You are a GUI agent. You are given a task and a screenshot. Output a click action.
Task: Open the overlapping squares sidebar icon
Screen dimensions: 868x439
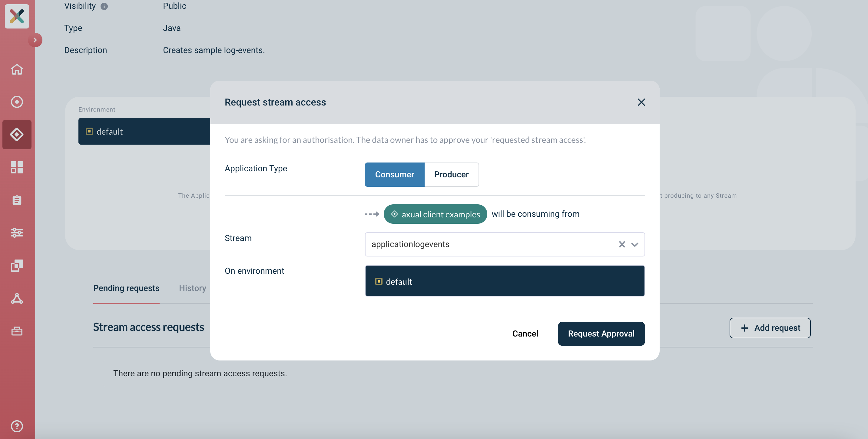click(17, 266)
